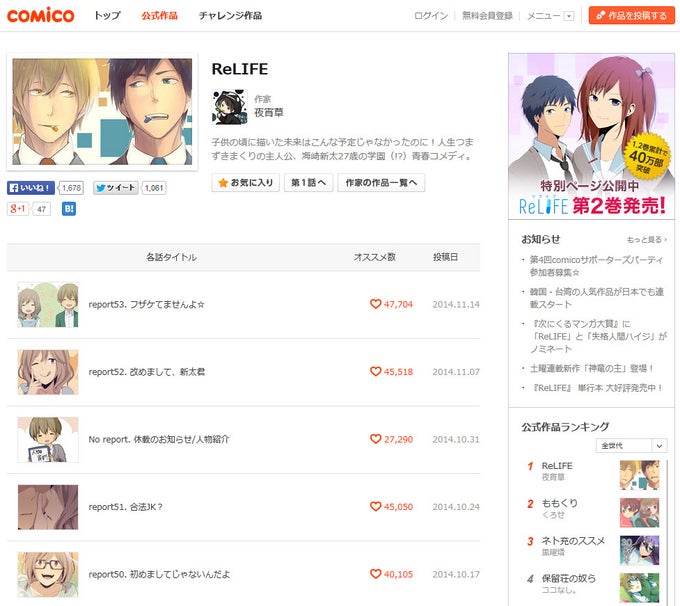Click the Facebook いいね! button

pyautogui.click(x=31, y=188)
